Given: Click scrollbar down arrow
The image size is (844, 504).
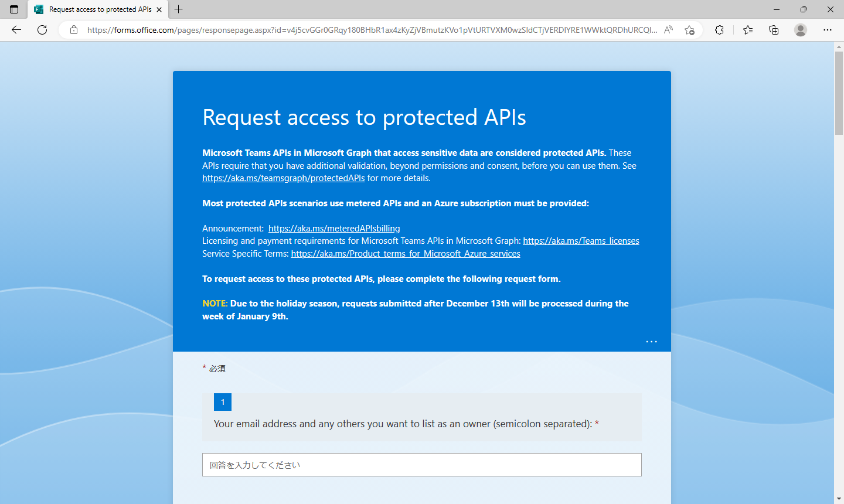Looking at the screenshot, I should point(839,499).
